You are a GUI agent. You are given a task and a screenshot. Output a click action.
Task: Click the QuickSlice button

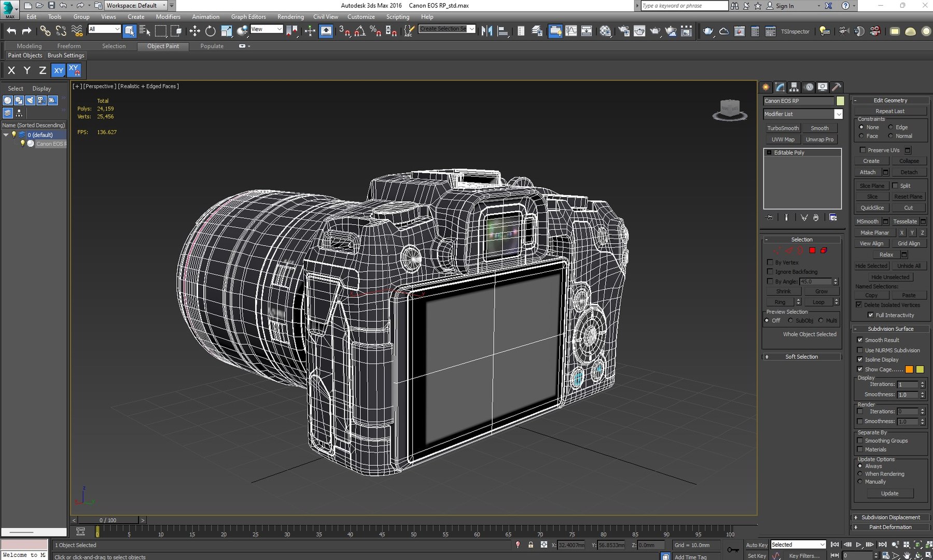872,208
